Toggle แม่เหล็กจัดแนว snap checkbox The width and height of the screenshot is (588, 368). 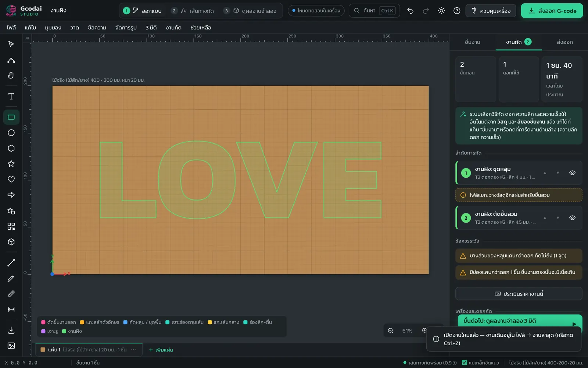pyautogui.click(x=465, y=362)
